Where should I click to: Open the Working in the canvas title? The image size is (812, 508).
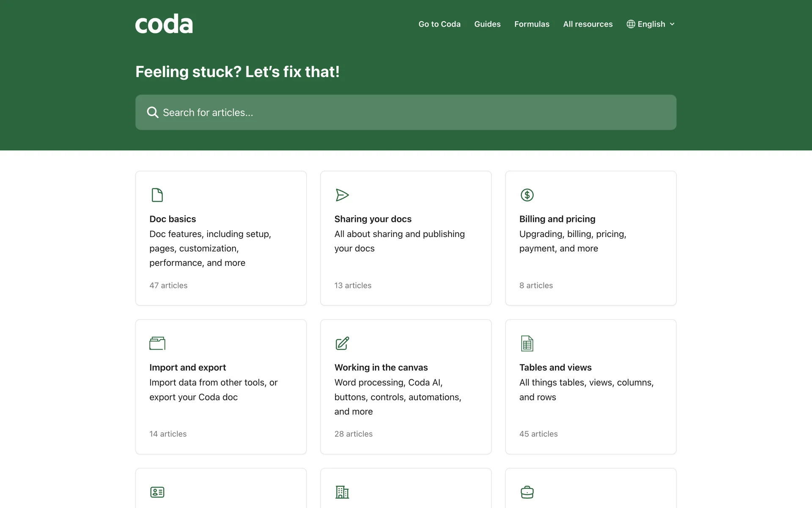point(381,367)
